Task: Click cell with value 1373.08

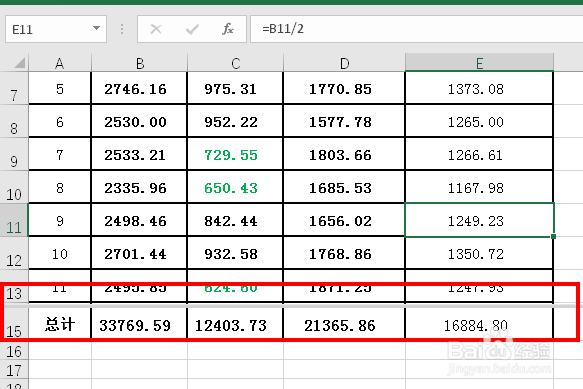Action: (x=479, y=88)
